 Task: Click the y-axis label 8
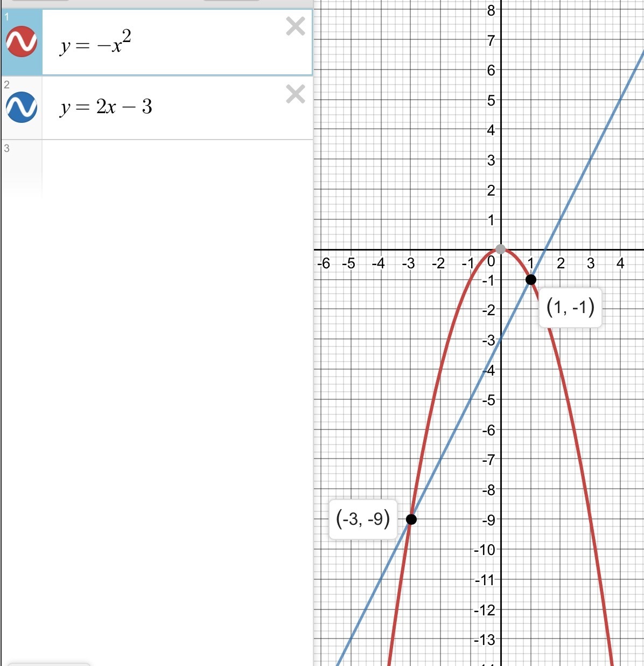tap(491, 10)
